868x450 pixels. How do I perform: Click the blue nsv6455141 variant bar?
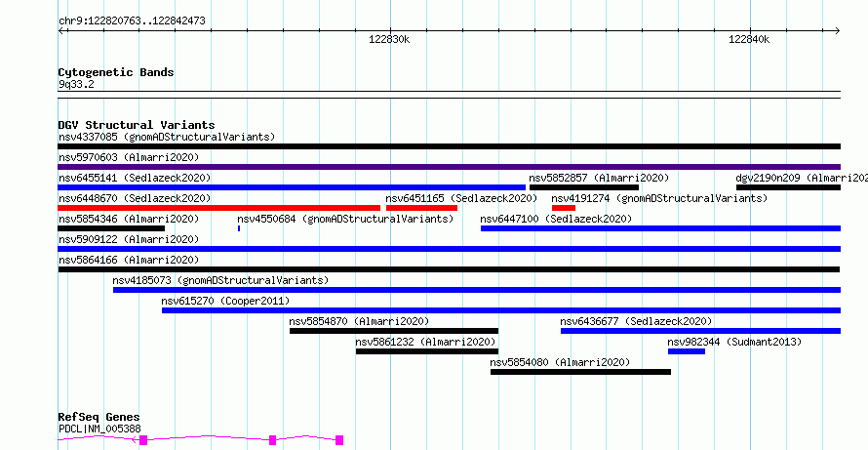292,187
